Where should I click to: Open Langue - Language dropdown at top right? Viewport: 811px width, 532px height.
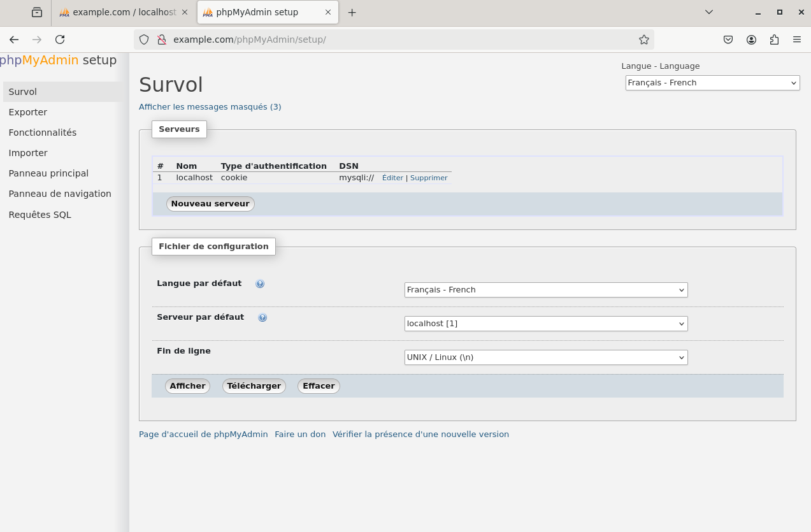pyautogui.click(x=712, y=83)
